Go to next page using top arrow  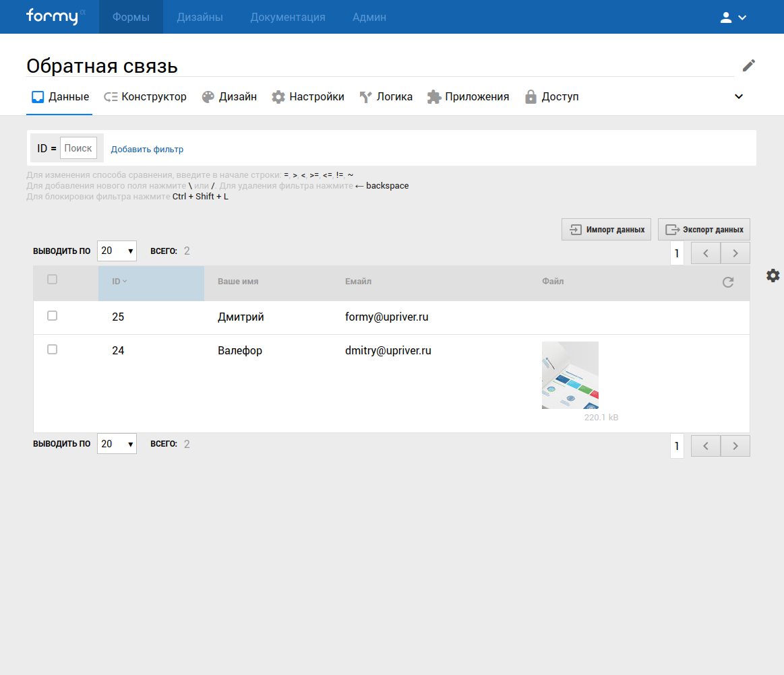[x=735, y=253]
